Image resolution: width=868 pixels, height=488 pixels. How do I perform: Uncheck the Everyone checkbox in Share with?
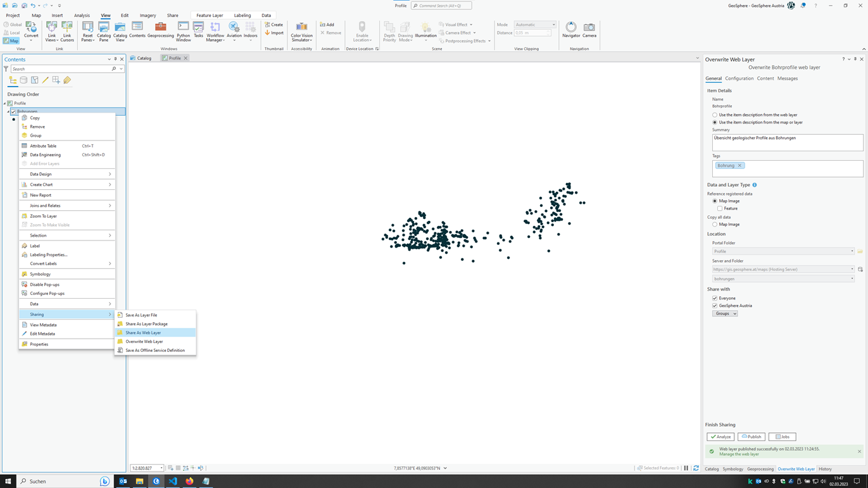tap(714, 297)
